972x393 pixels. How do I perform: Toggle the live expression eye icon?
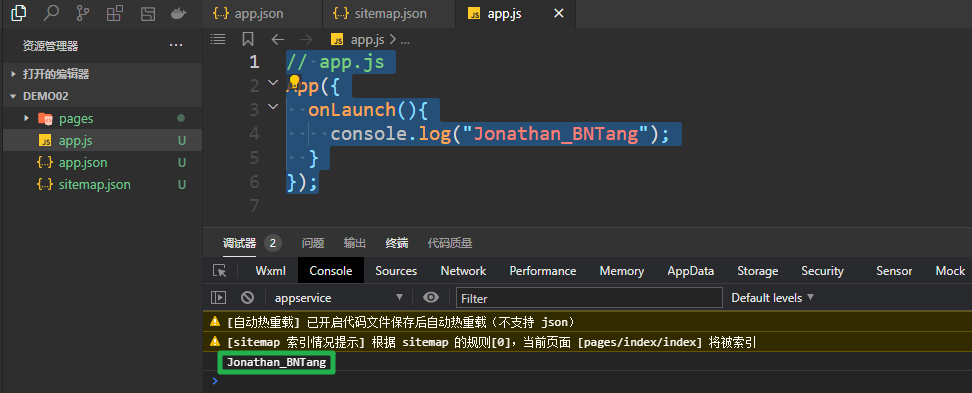click(x=431, y=298)
